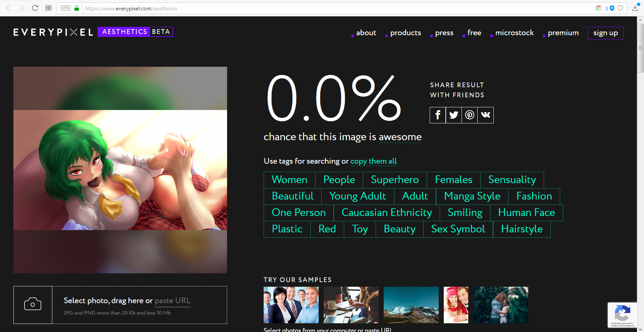
Task: Select the Superhero tag
Action: 395,180
